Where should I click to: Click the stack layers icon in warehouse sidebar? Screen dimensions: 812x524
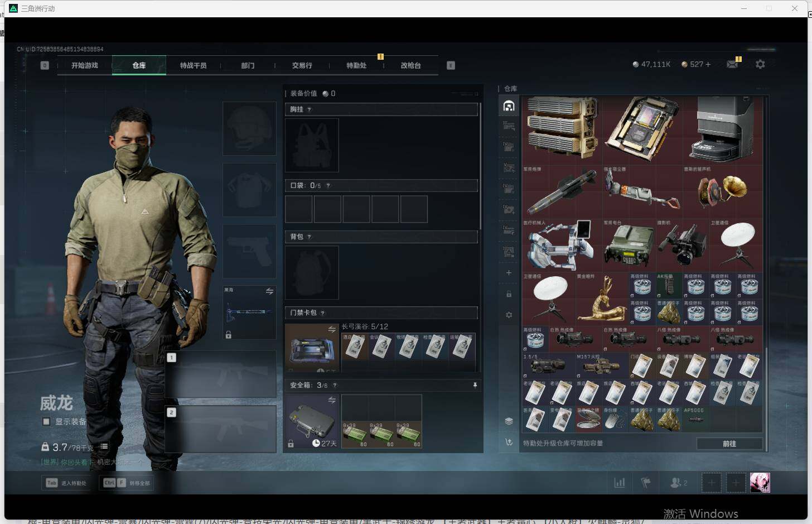[x=509, y=421]
